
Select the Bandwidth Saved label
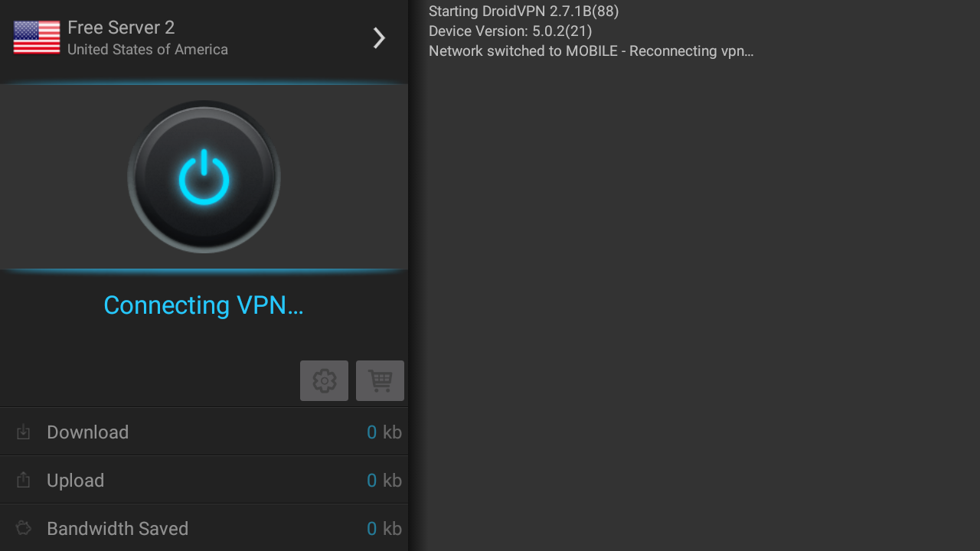[x=117, y=529]
